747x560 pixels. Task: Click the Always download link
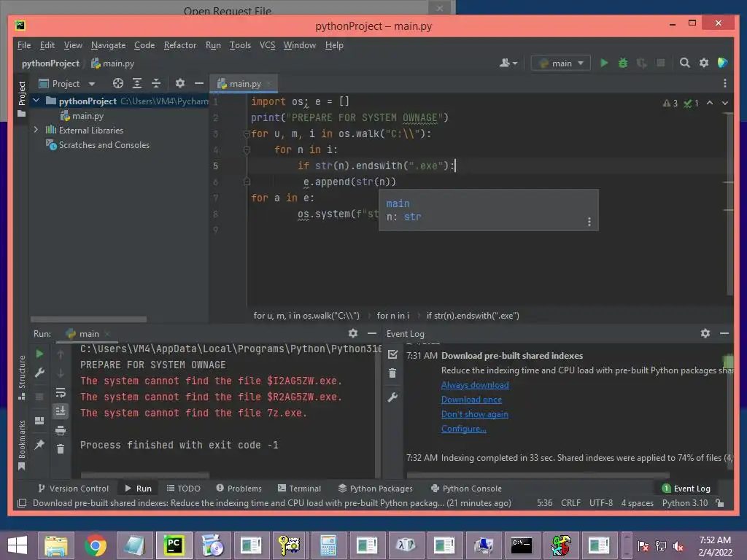[x=475, y=385]
